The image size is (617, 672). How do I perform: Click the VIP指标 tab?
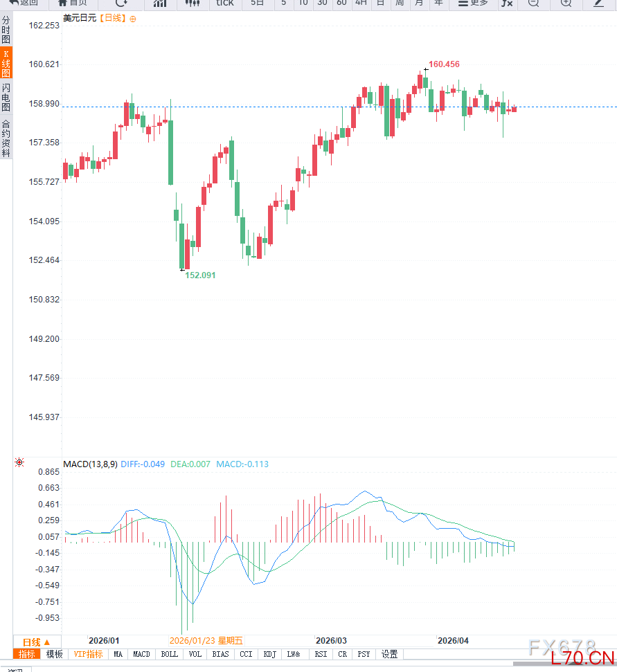coord(88,654)
